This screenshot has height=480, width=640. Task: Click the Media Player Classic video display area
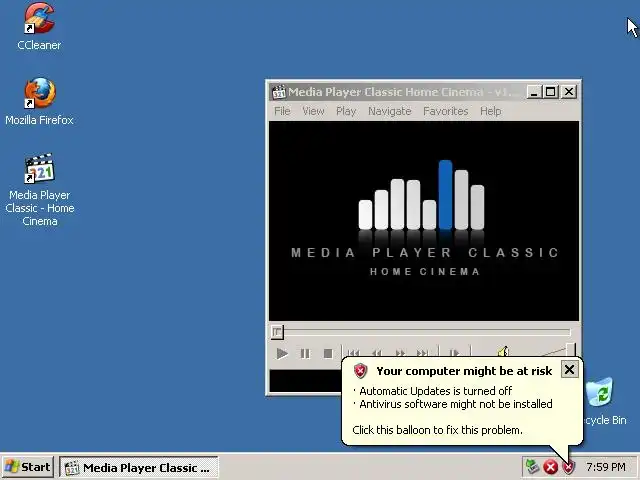point(424,221)
